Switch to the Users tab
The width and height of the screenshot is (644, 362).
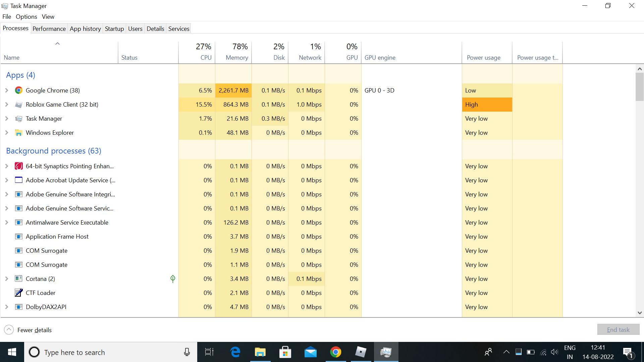point(135,29)
